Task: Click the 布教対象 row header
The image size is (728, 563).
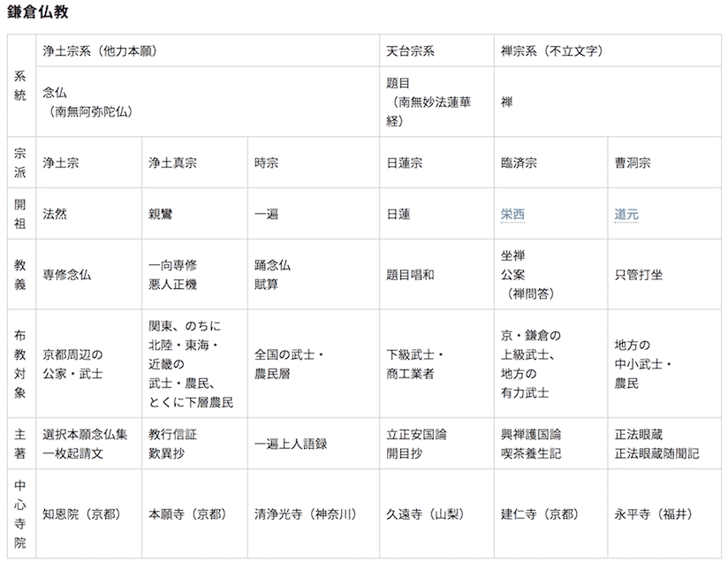Action: pyautogui.click(x=21, y=364)
